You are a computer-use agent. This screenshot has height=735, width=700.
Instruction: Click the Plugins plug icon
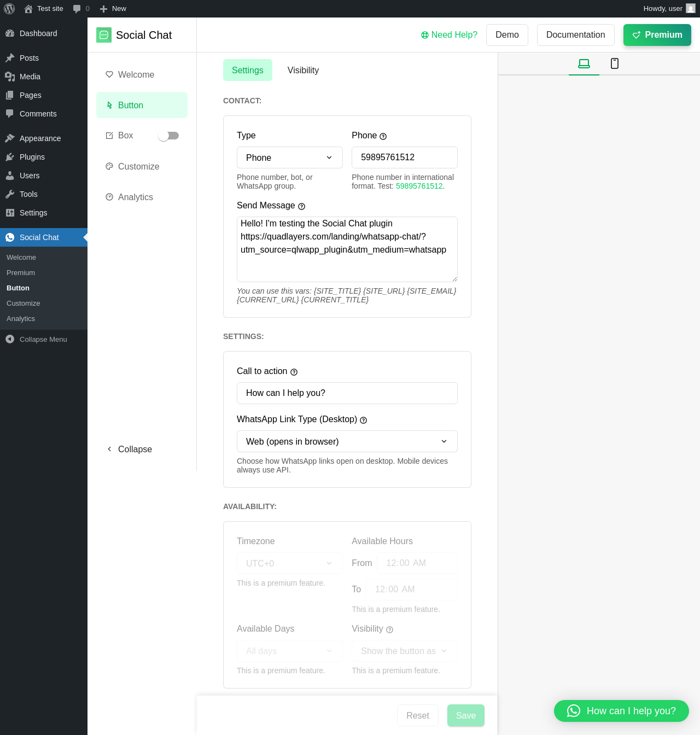point(10,157)
